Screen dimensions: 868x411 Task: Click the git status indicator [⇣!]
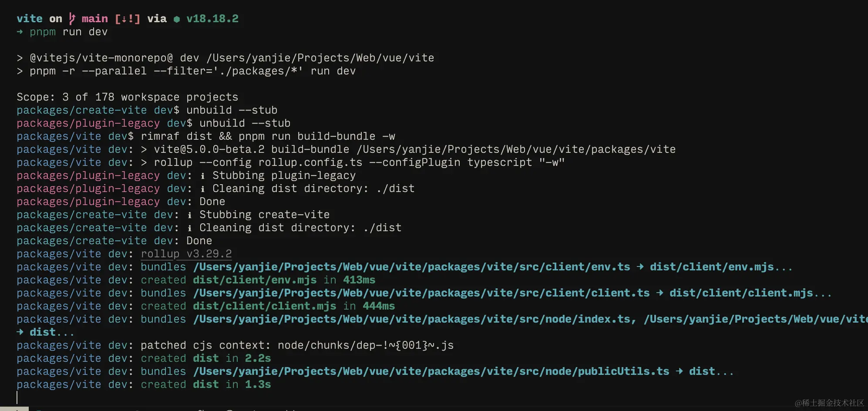pyautogui.click(x=127, y=19)
